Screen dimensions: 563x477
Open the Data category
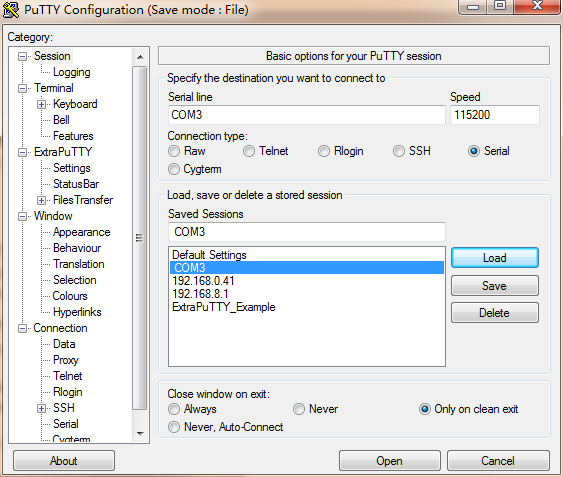tap(64, 344)
